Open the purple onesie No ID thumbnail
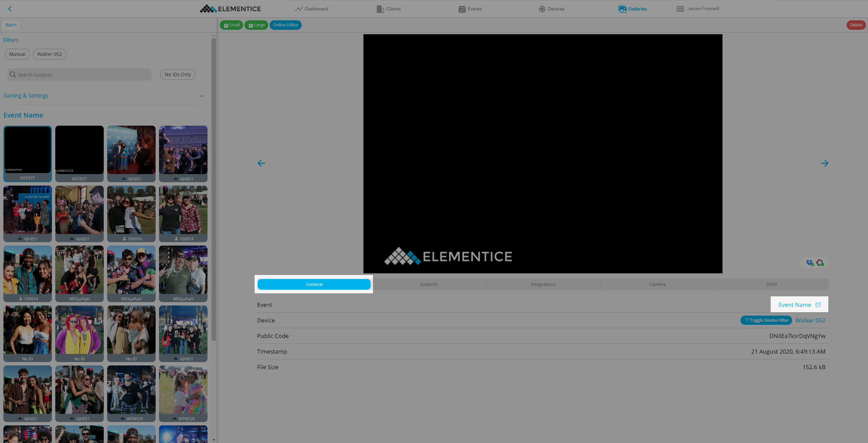 point(79,334)
